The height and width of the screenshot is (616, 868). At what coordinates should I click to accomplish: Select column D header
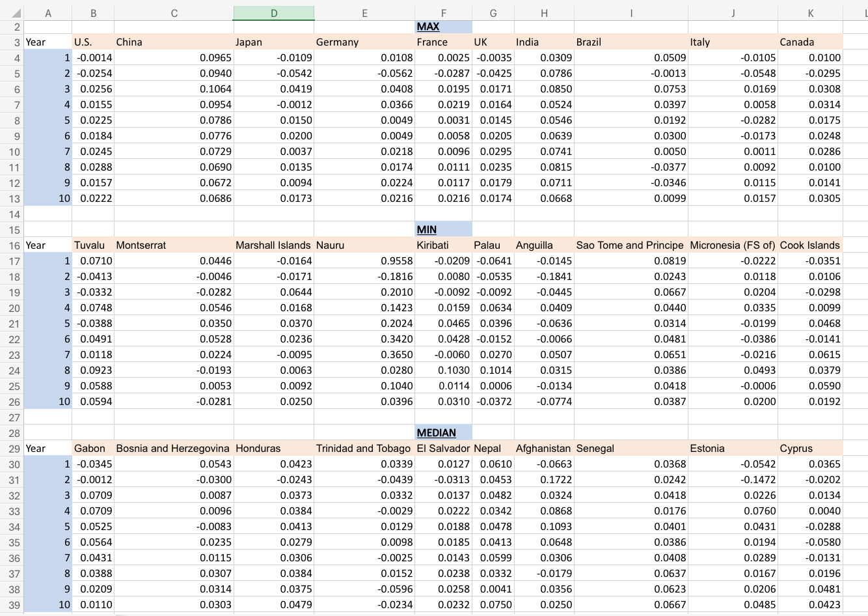pos(273,12)
